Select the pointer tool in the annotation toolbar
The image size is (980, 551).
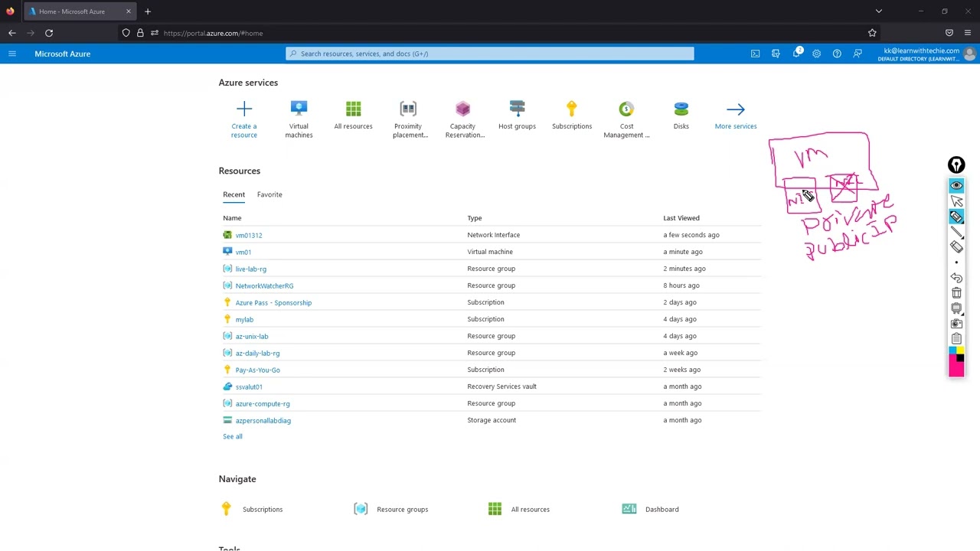pyautogui.click(x=956, y=201)
